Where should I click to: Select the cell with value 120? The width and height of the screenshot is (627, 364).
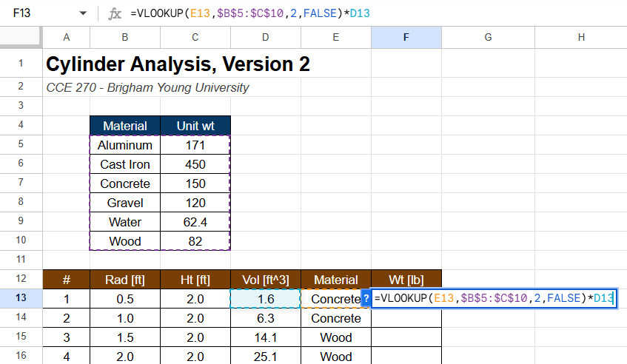195,203
